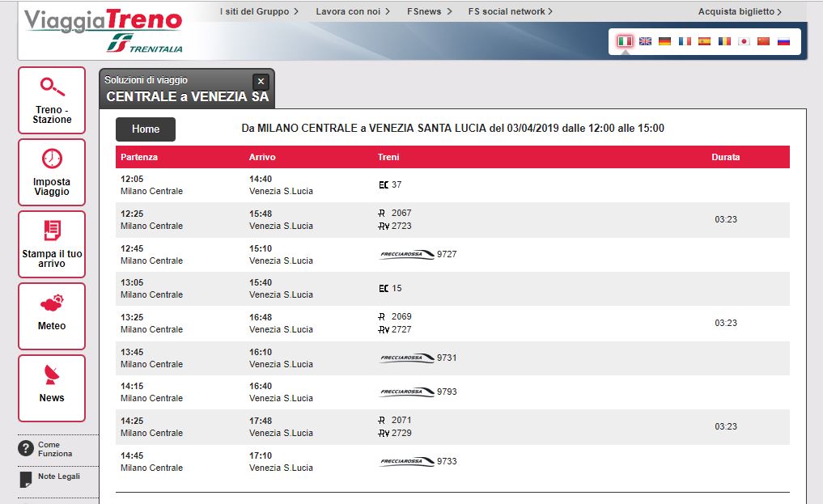Switch language to Chinese flag

tap(763, 41)
